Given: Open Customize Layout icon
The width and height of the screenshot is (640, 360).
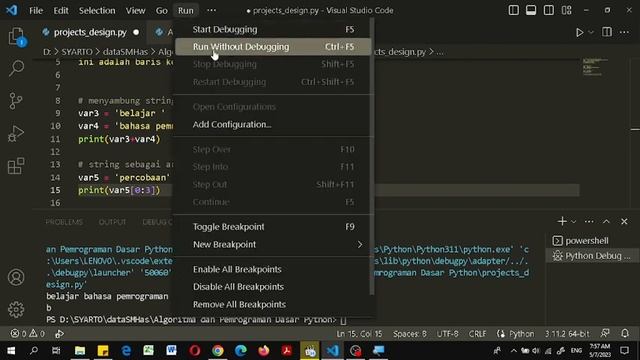Looking at the screenshot, I should tap(567, 10).
